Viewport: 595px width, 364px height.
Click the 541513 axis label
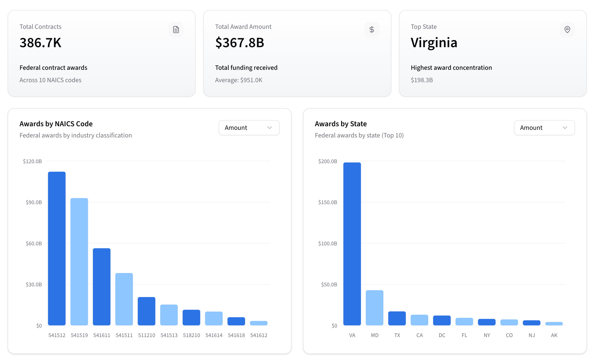pyautogui.click(x=169, y=335)
